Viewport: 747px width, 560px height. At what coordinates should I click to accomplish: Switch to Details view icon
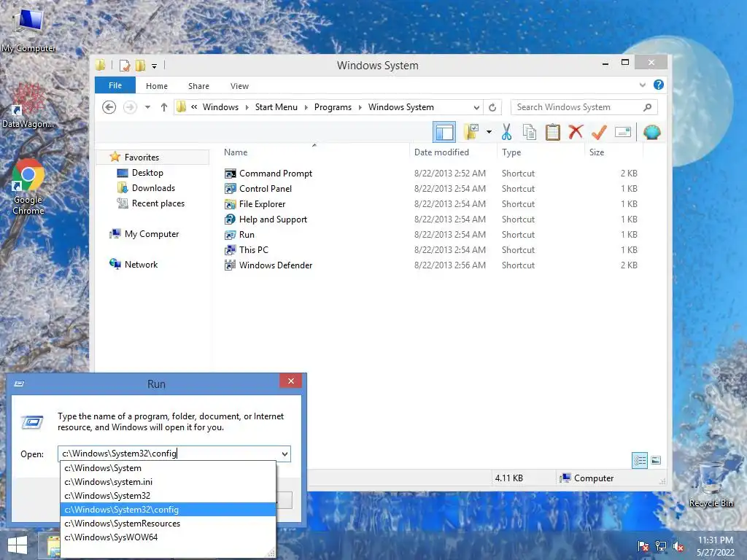[640, 460]
